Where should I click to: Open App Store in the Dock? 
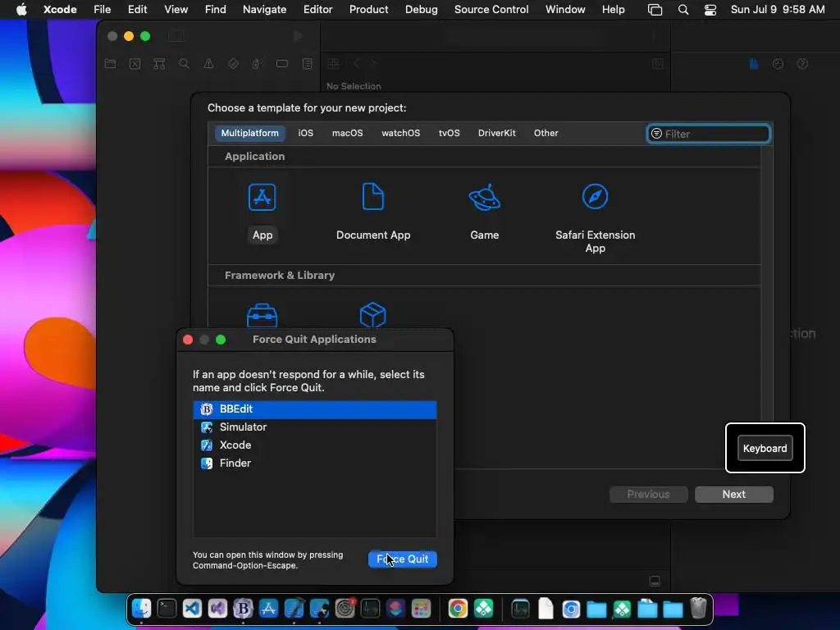(x=268, y=609)
